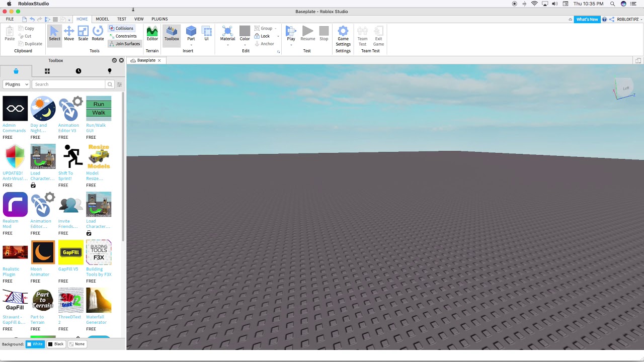Switch to the PLUGINS ribbon tab
The width and height of the screenshot is (644, 362).
pos(159,19)
